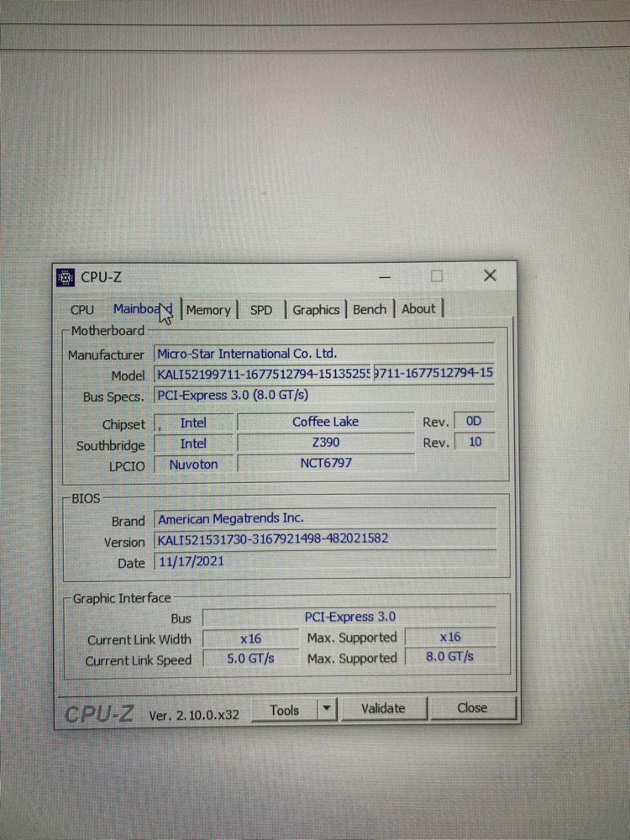
Task: Click the NCT6797 LPCIO value
Action: [326, 463]
